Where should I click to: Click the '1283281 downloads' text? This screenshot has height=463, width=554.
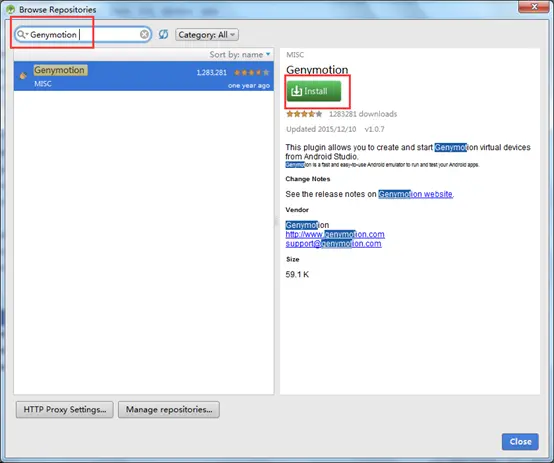pos(363,114)
